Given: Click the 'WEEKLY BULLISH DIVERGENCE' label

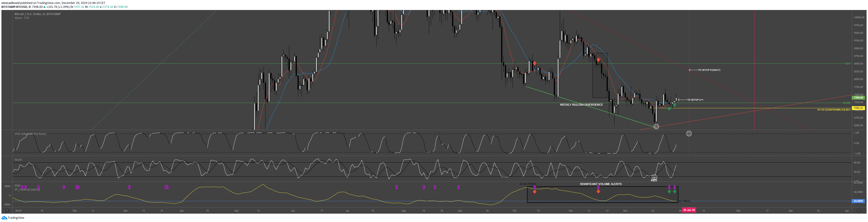Looking at the screenshot, I should click(x=581, y=105).
